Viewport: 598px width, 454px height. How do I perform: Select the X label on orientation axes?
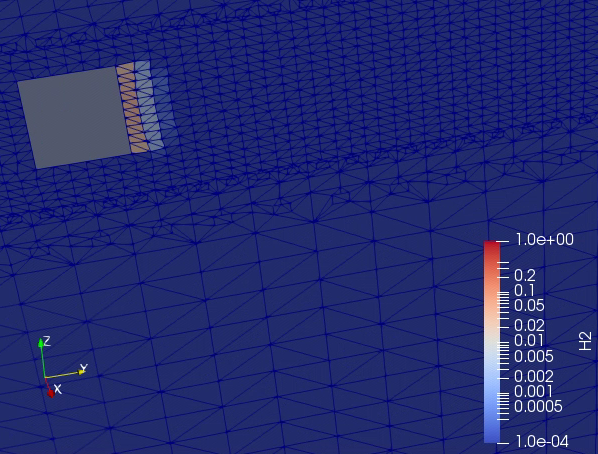pyautogui.click(x=58, y=389)
